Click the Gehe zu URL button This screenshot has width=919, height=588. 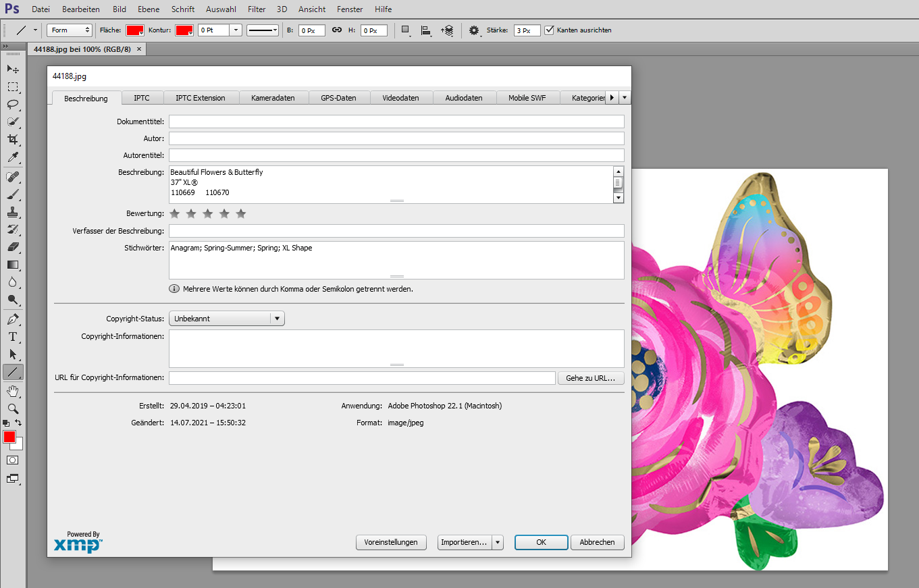click(x=591, y=377)
